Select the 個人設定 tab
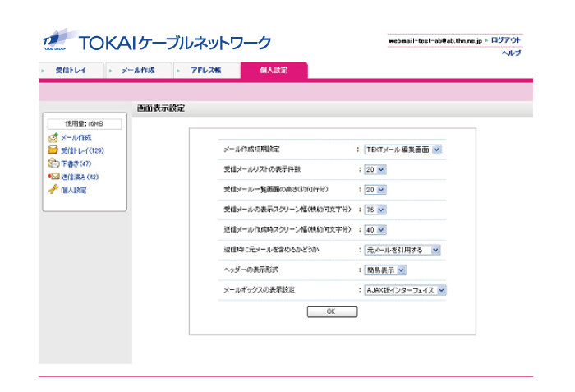This screenshot has width=575, height=392. click(x=274, y=70)
